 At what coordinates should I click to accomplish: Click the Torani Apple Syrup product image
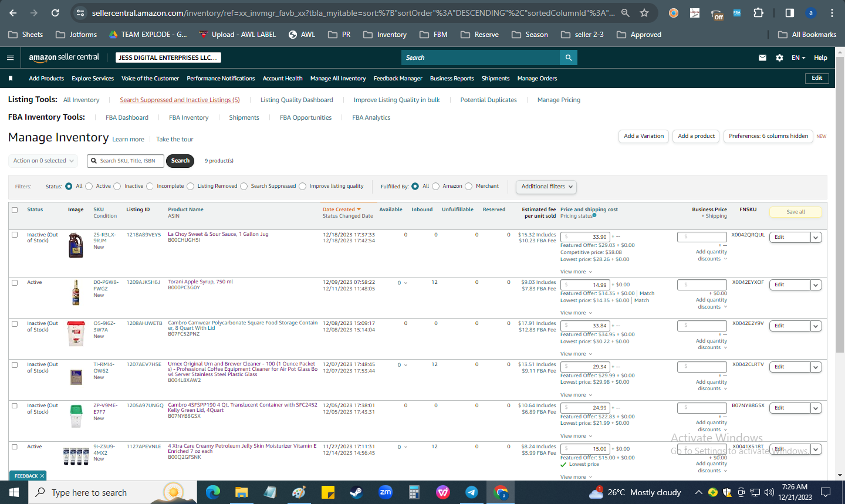pyautogui.click(x=76, y=292)
